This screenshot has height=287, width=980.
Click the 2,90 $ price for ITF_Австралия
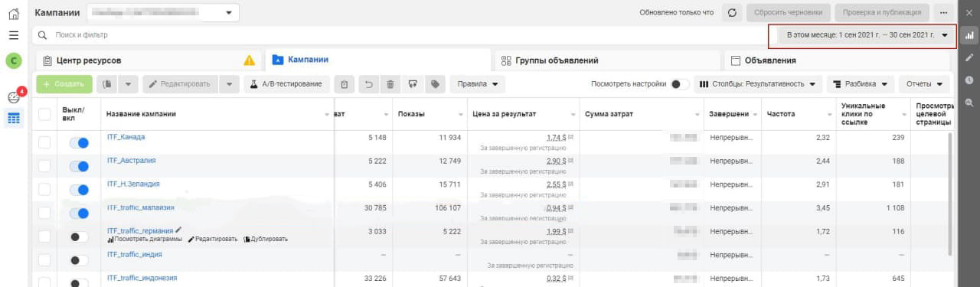click(x=556, y=161)
